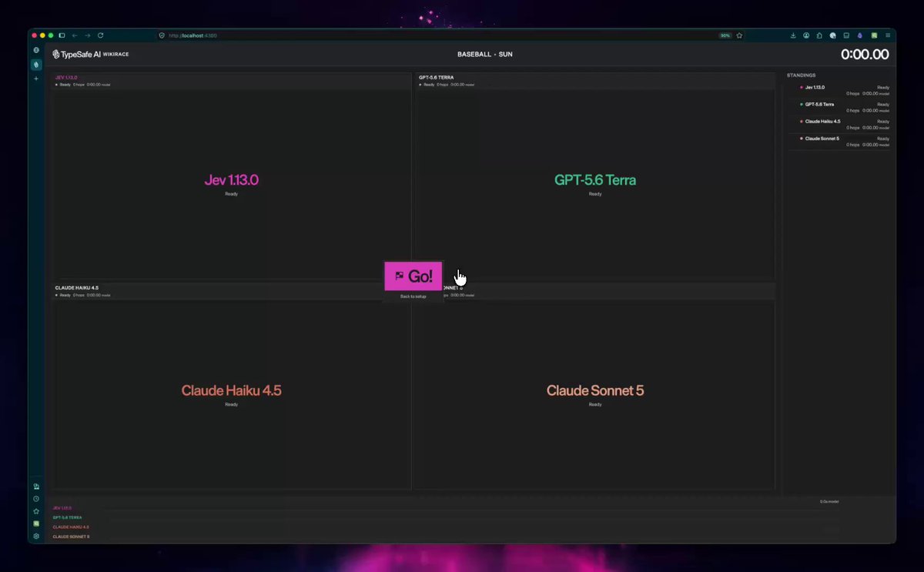The width and height of the screenshot is (924, 572).
Task: Click the green extension icon in toolbar
Action: tap(874, 35)
